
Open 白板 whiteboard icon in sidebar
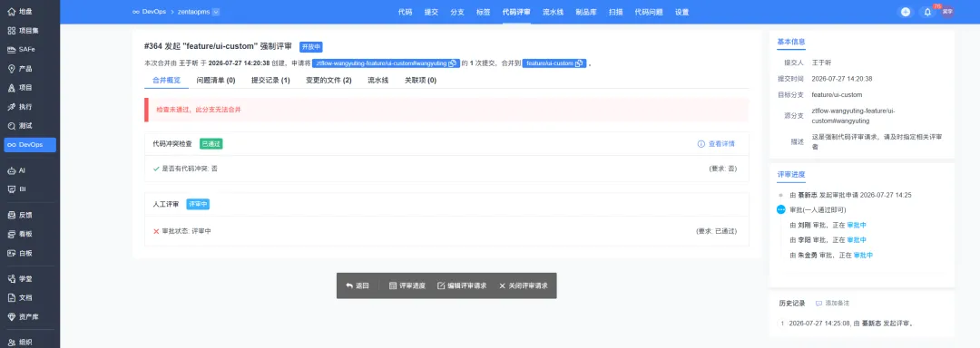click(11, 253)
